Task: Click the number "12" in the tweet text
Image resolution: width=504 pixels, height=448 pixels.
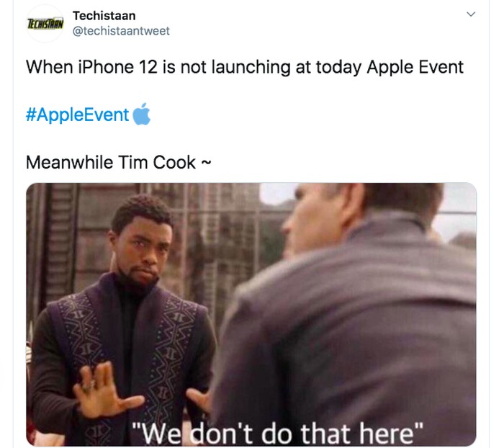Action: click(148, 67)
